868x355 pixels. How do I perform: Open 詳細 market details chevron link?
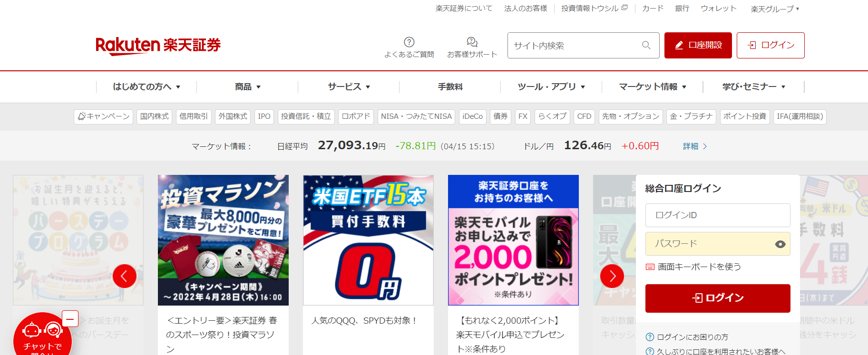tap(695, 146)
